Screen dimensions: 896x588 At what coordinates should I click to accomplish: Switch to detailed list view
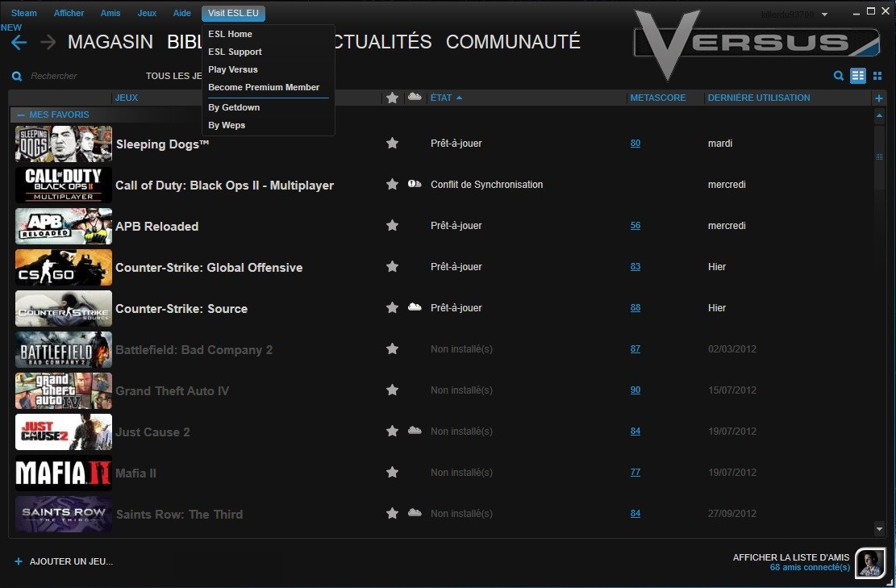click(858, 76)
